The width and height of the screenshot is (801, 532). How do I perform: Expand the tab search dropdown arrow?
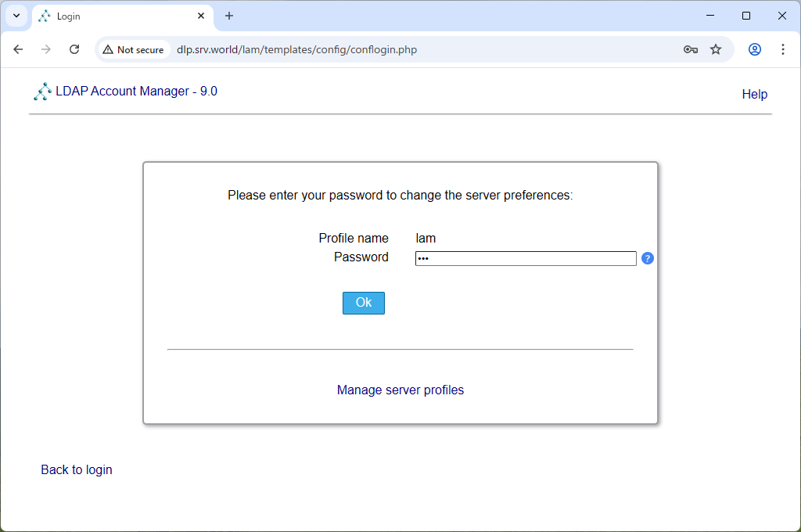tap(16, 16)
